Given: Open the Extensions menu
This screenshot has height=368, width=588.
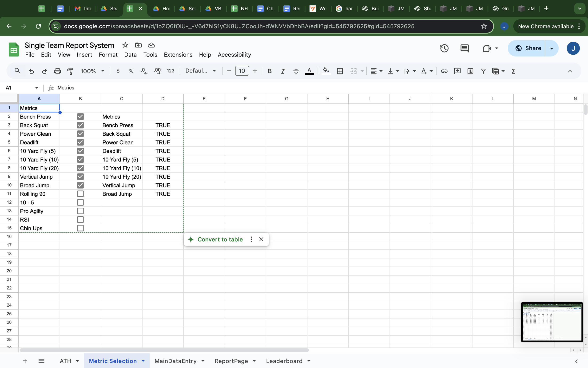Looking at the screenshot, I should tap(178, 55).
